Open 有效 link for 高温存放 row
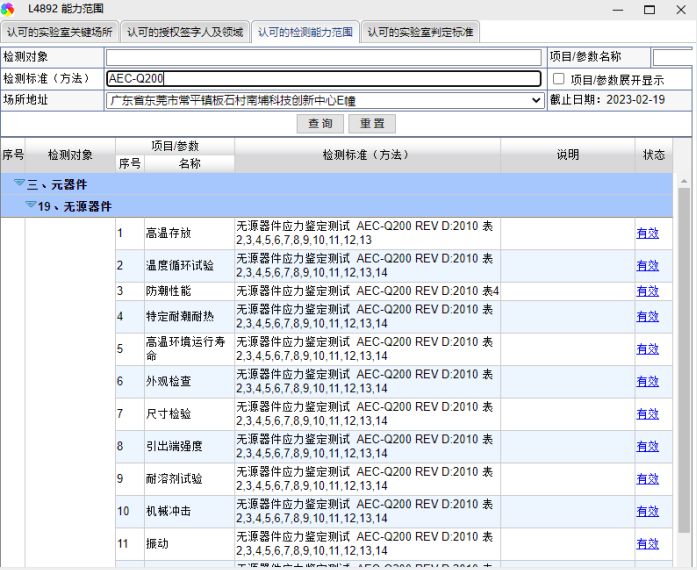The width and height of the screenshot is (697, 570). coord(647,233)
